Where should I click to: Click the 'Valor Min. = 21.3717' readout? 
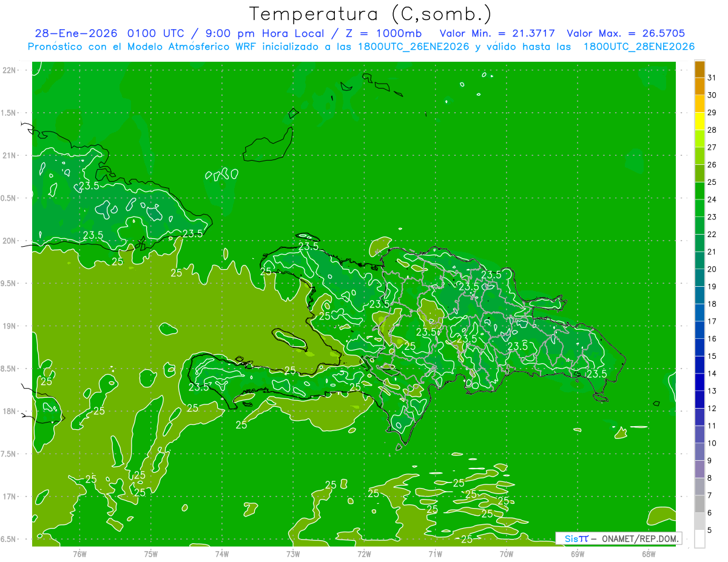496,33
